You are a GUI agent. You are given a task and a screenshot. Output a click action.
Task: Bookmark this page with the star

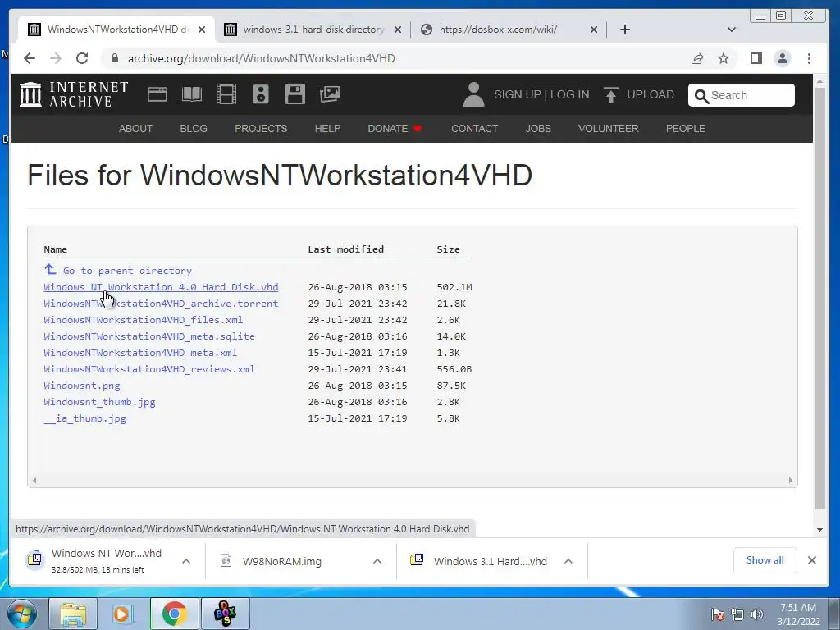[x=724, y=58]
